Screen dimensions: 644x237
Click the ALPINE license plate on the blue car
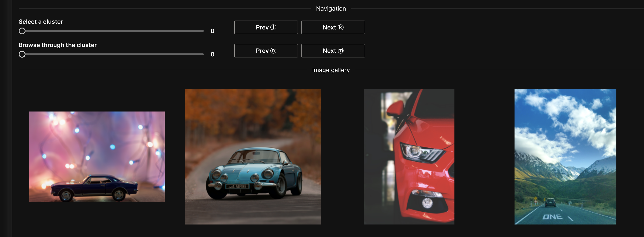pyautogui.click(x=238, y=186)
